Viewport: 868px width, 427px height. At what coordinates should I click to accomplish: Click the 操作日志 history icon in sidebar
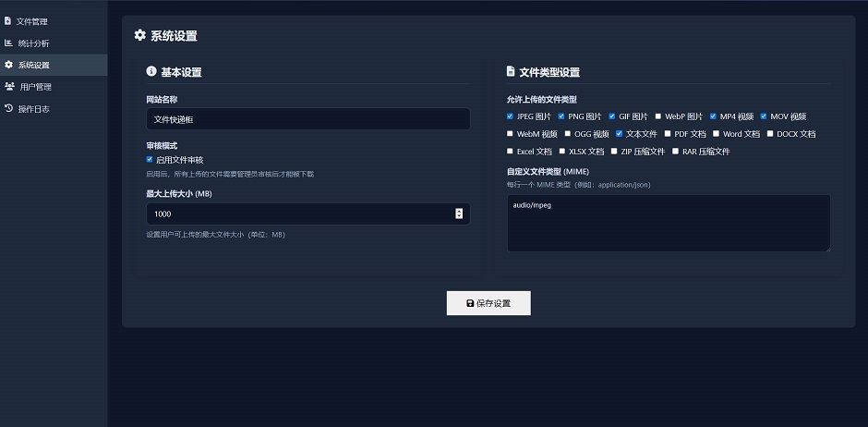8,108
